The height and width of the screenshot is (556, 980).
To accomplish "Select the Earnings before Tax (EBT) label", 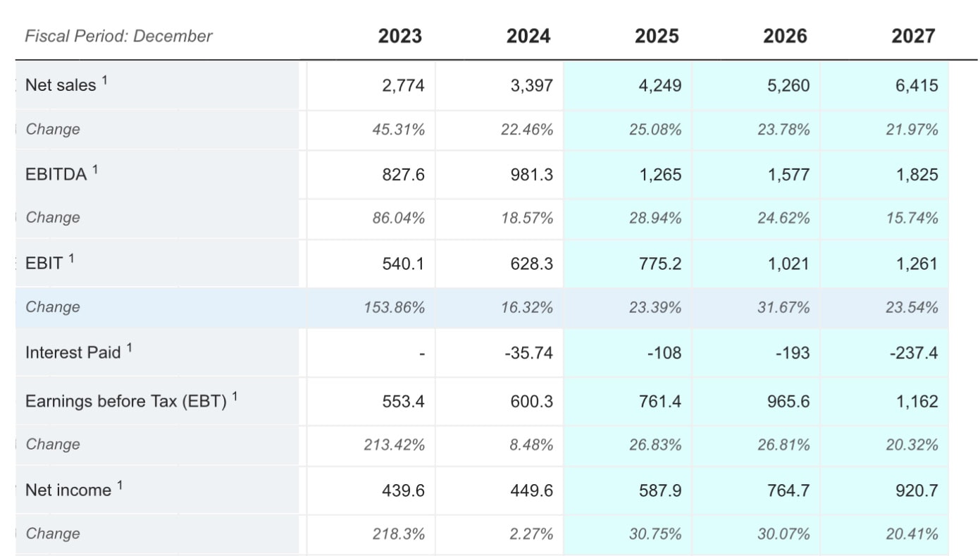I will (x=125, y=401).
